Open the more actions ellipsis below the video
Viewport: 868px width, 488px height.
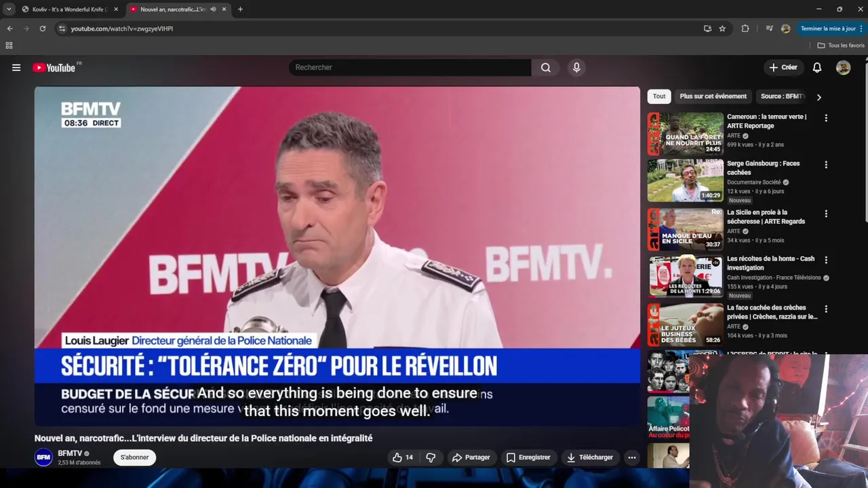click(x=632, y=457)
